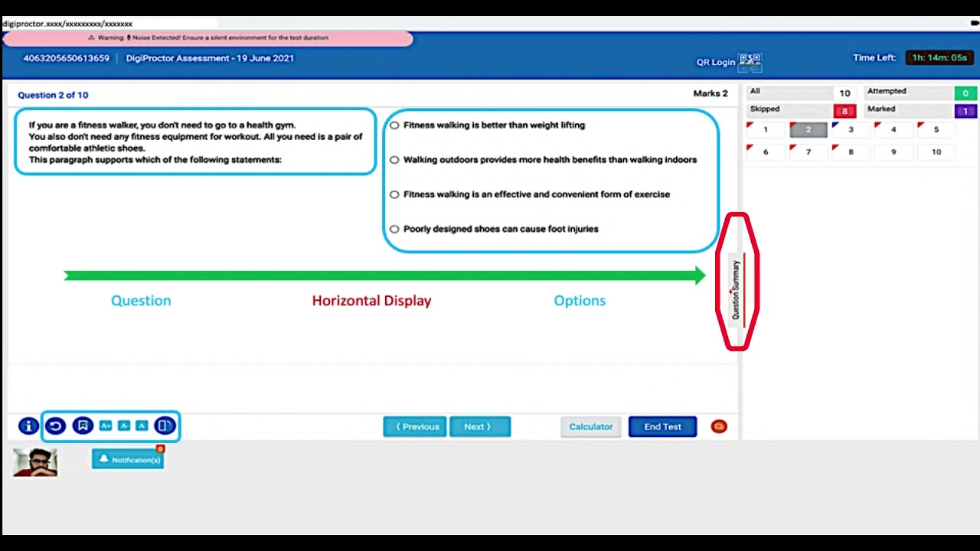
Task: Bookmark this question for review
Action: click(x=83, y=426)
